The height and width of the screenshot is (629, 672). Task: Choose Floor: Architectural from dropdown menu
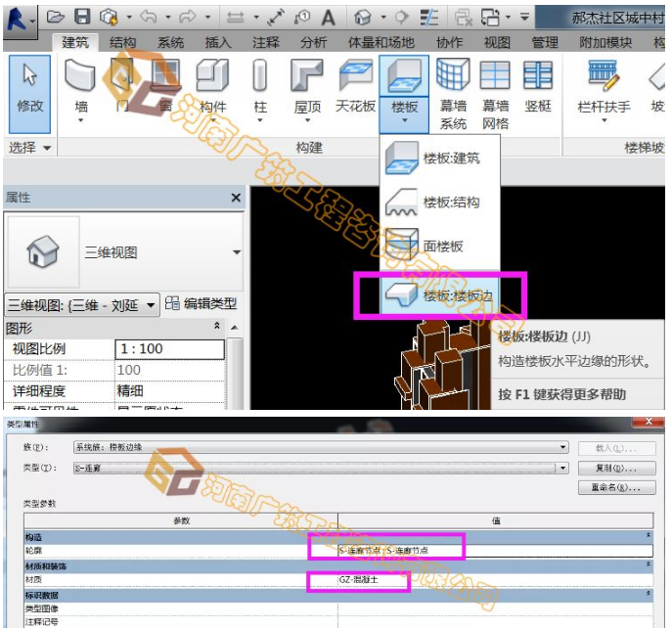pos(440,158)
